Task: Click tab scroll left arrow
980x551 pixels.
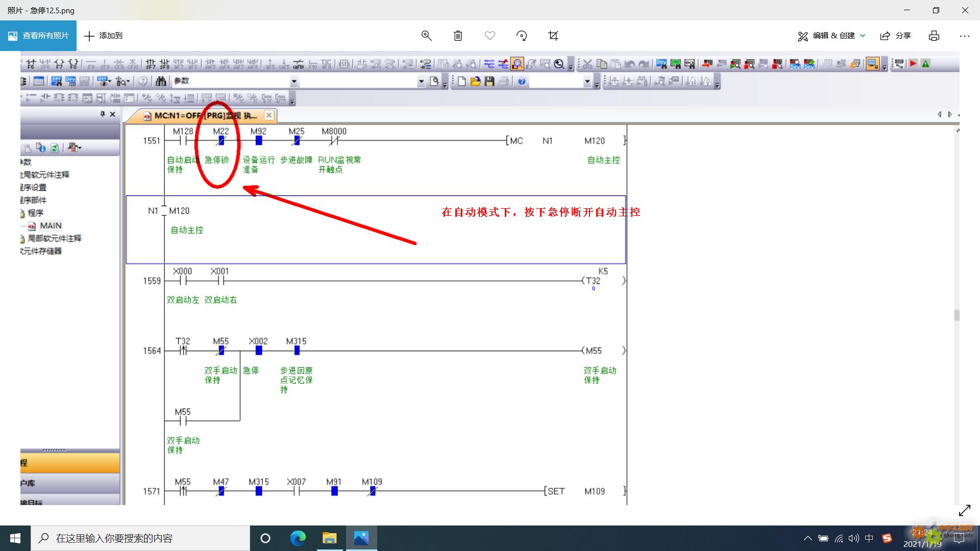Action: 939,114
